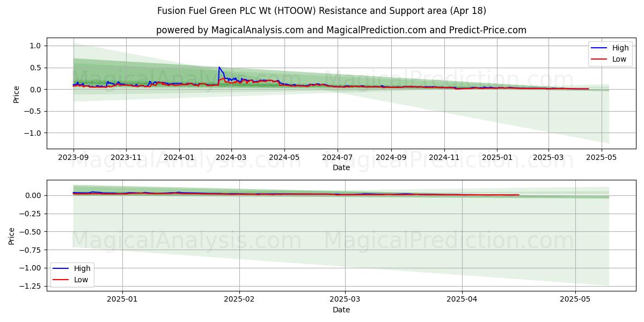The image size is (644, 322).
Task: Click 'High' in the lower chart legend
Action: click(x=83, y=268)
